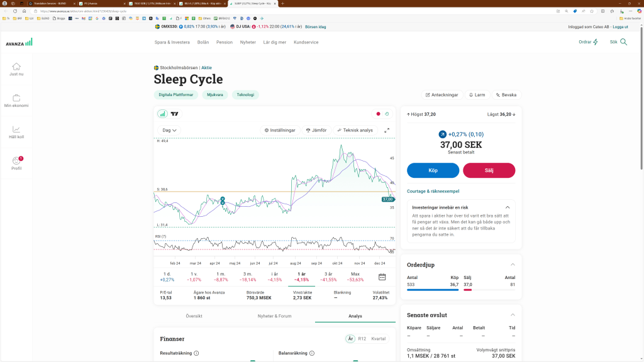Image resolution: width=644 pixels, height=362 pixels.
Task: Switch to the Översikt tab
Action: (194, 316)
